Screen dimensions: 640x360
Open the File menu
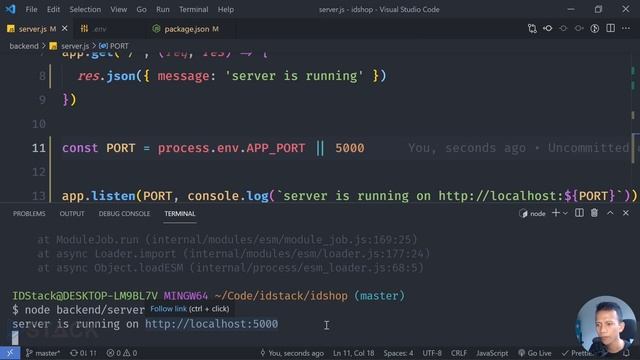(31, 9)
